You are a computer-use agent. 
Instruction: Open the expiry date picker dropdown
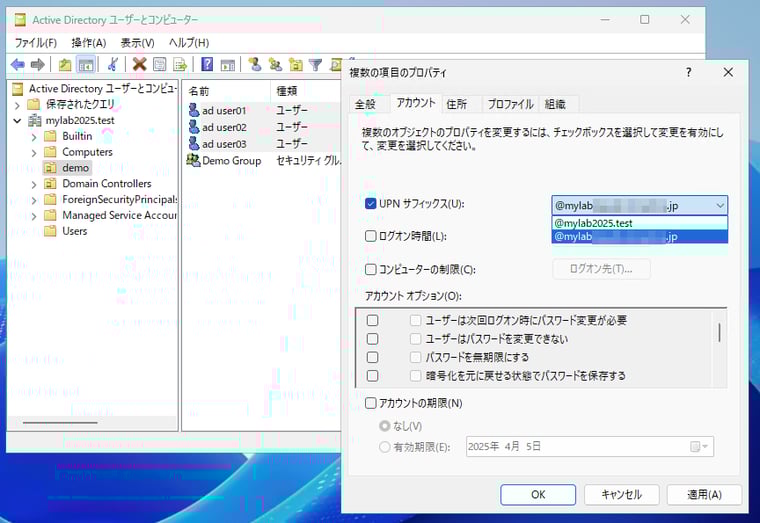point(699,446)
